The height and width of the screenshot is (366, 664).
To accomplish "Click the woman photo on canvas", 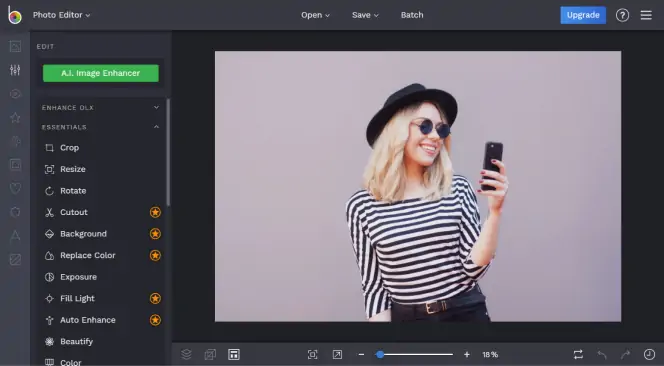I will 418,186.
